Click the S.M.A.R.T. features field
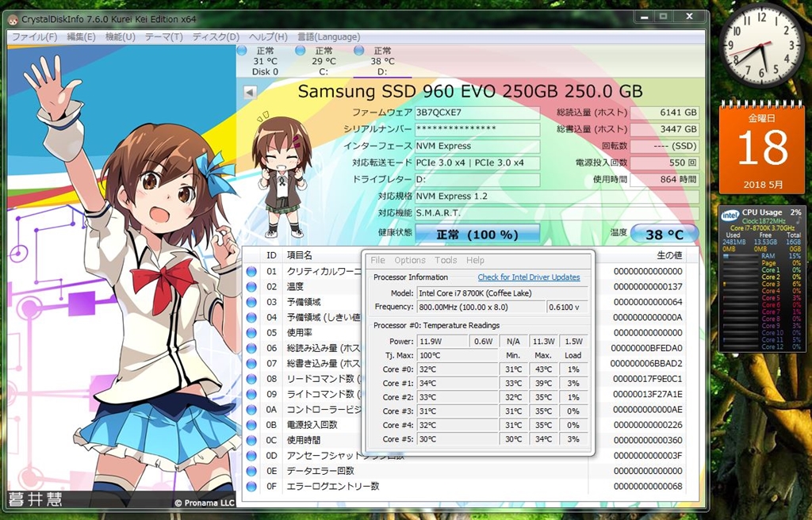Image resolution: width=812 pixels, height=520 pixels. coord(557,213)
